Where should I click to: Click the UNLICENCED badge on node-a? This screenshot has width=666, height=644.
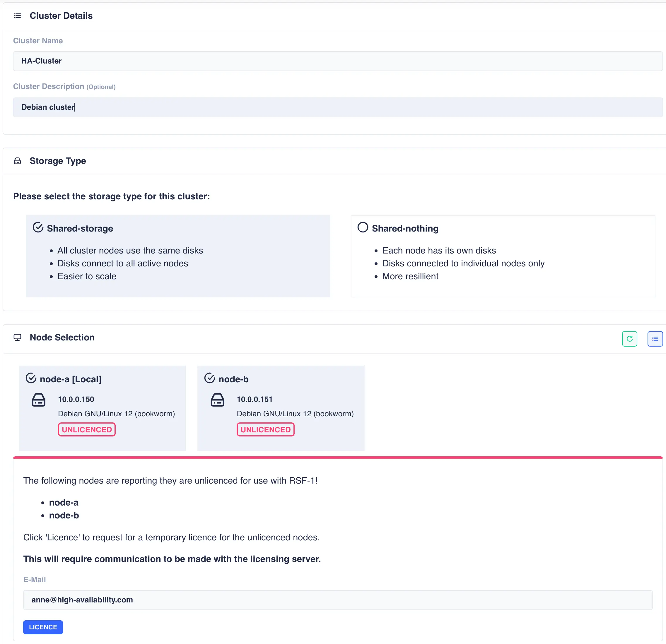click(x=87, y=429)
